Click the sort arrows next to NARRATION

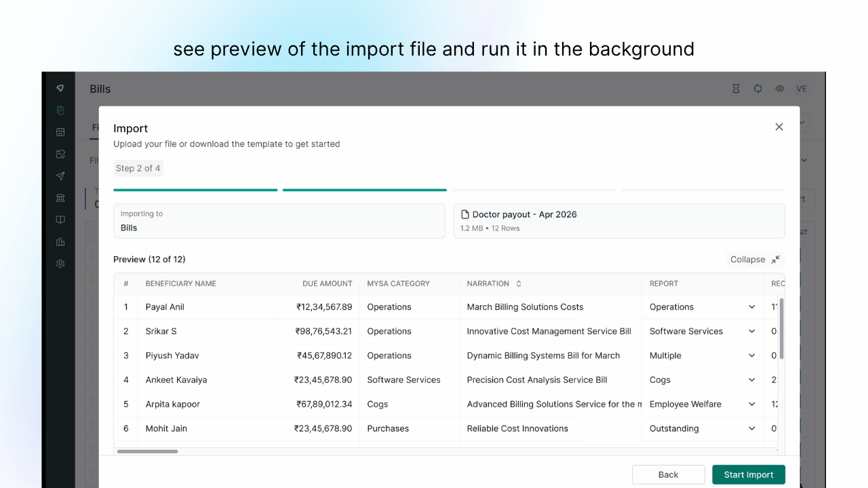pos(519,283)
